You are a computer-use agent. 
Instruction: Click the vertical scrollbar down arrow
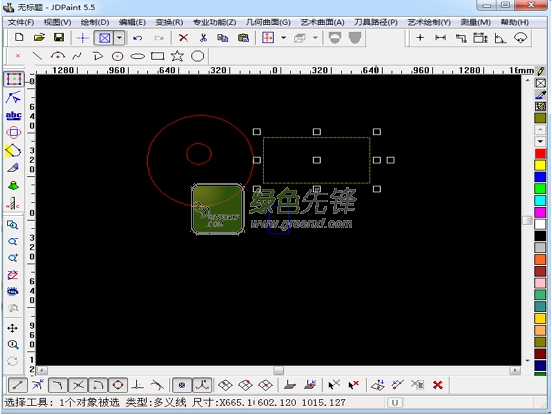pos(527,360)
